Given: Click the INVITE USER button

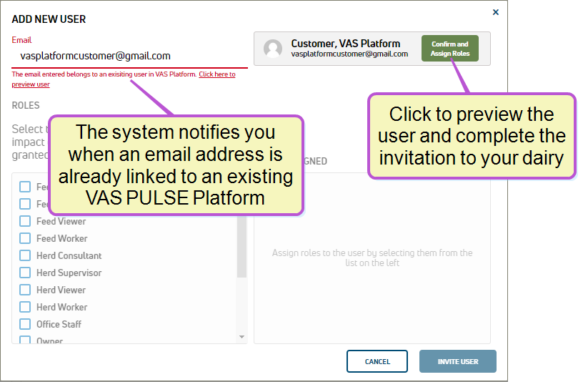Looking at the screenshot, I should coord(458,361).
